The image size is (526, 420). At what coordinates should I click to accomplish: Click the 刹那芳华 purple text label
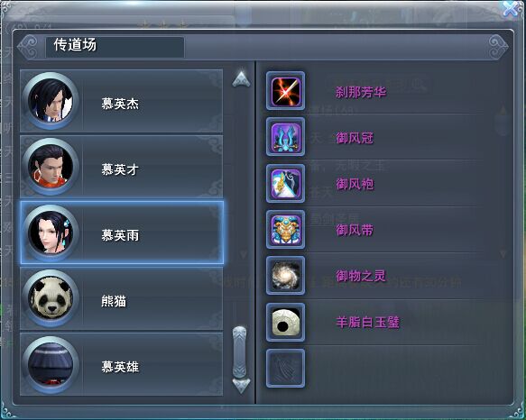[x=361, y=92]
